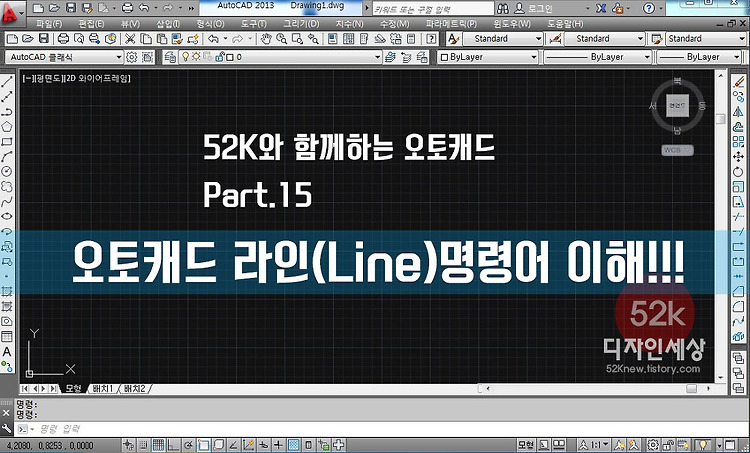Screen dimensions: 750x453
Task: Open the 그리기(D) menu
Action: coord(301,23)
